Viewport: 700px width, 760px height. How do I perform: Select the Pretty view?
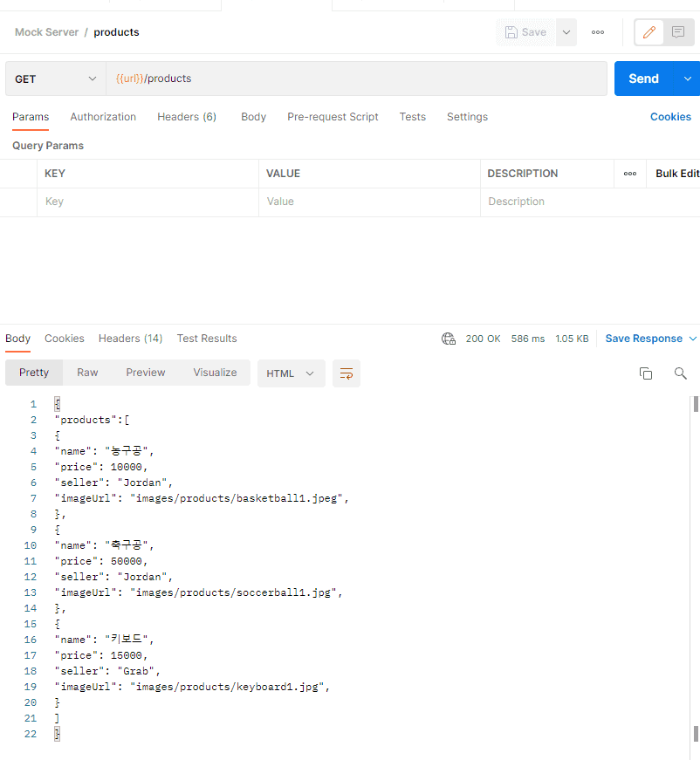point(34,373)
